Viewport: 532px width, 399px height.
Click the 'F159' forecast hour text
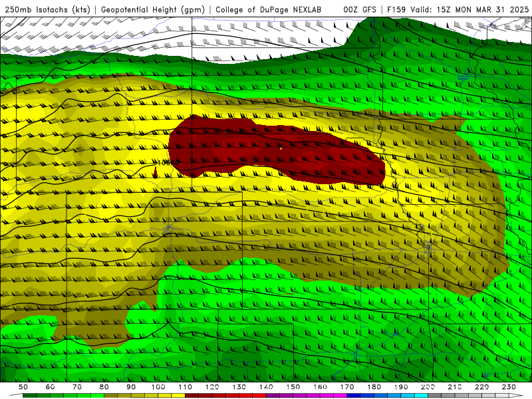(396, 10)
